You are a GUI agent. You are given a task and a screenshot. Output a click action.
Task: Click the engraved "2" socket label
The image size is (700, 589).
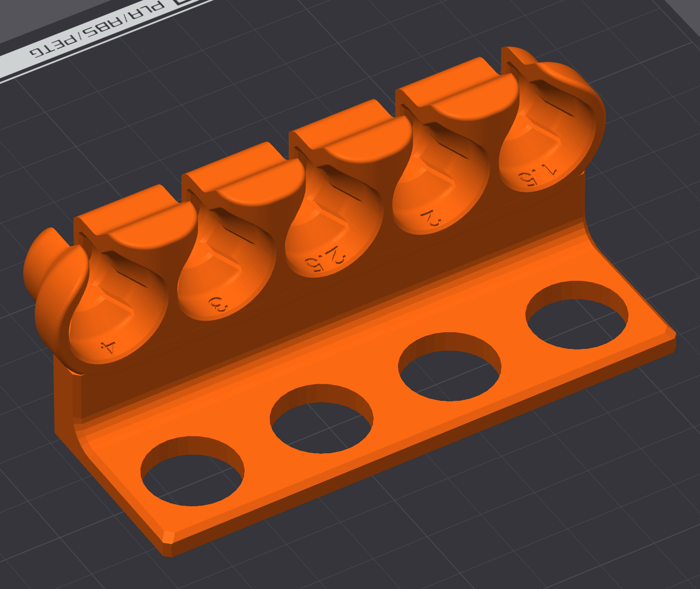pos(430,219)
